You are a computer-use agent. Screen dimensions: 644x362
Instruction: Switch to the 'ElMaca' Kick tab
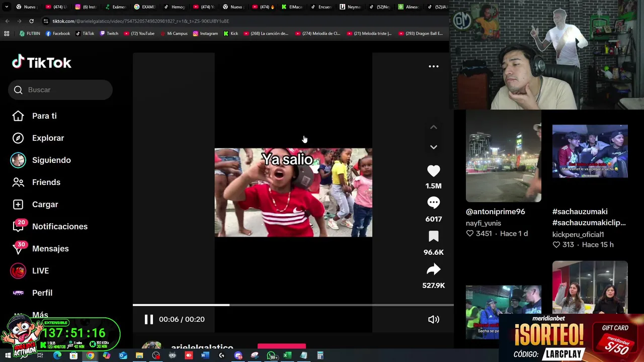coord(292,7)
